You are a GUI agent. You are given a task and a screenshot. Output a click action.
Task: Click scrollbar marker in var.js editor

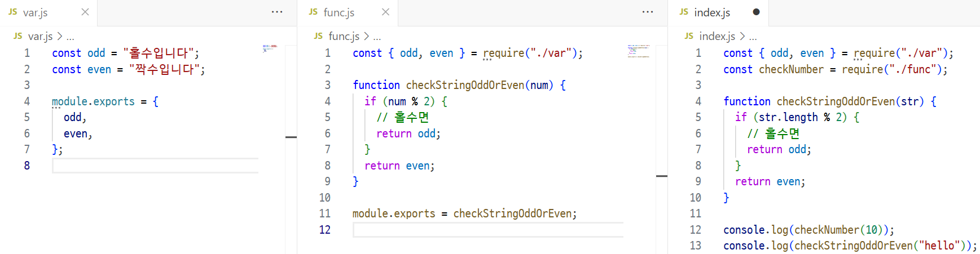coord(291,137)
